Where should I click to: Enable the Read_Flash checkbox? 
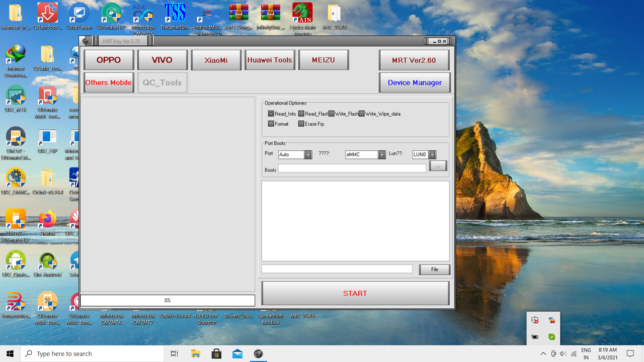tap(301, 114)
